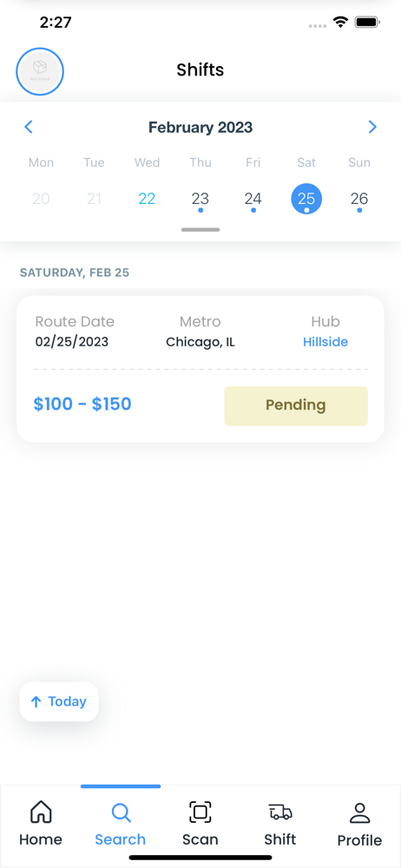
Task: Tap the profile avatar placeholder image
Action: [40, 71]
